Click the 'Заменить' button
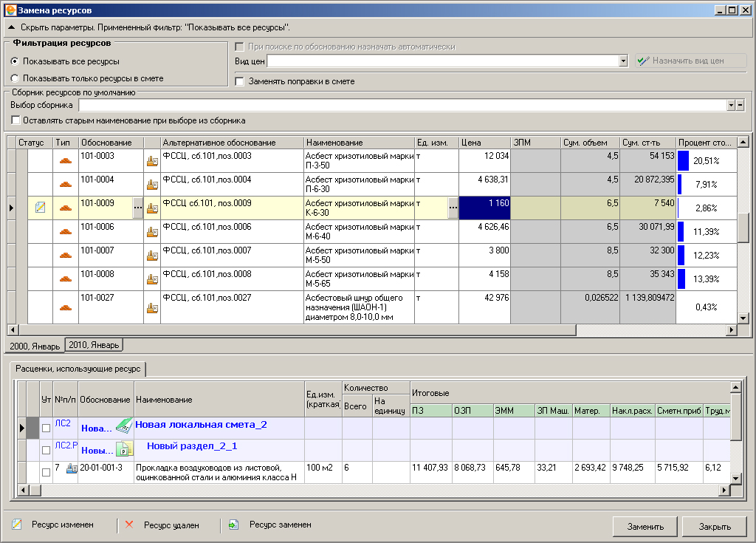 click(x=645, y=527)
